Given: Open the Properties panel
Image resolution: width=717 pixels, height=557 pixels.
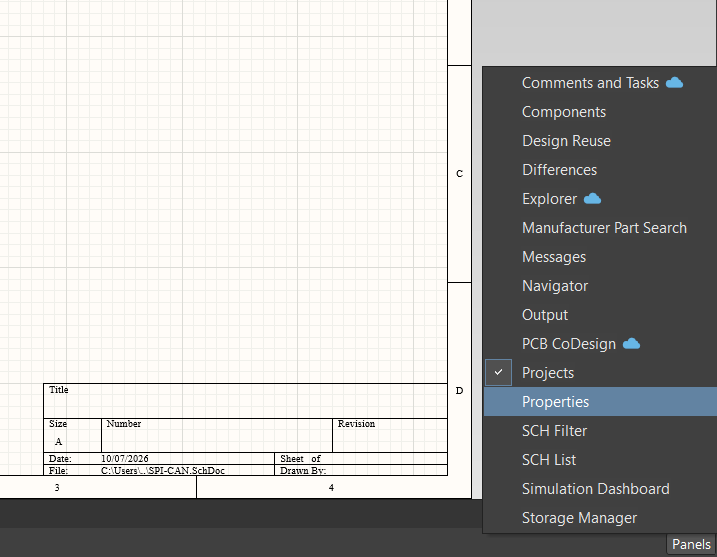Looking at the screenshot, I should 600,402.
